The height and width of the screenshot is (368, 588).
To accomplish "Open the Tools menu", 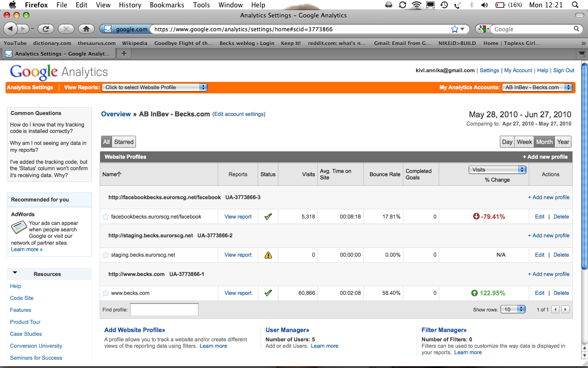I will click(201, 5).
